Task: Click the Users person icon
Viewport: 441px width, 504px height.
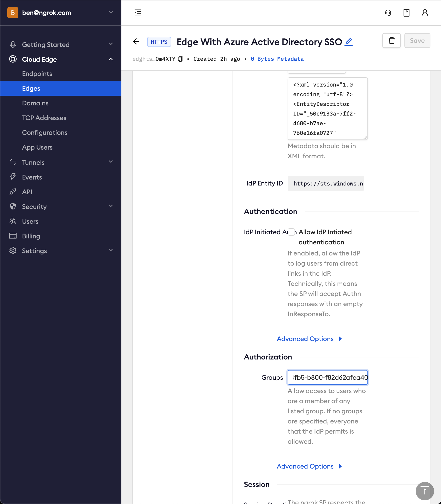Action: point(13,221)
